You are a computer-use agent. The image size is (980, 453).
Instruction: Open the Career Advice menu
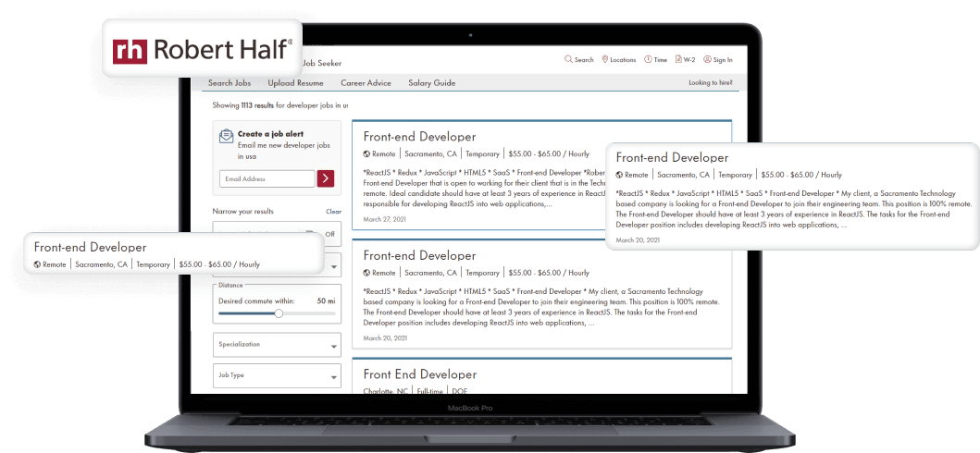click(x=366, y=83)
